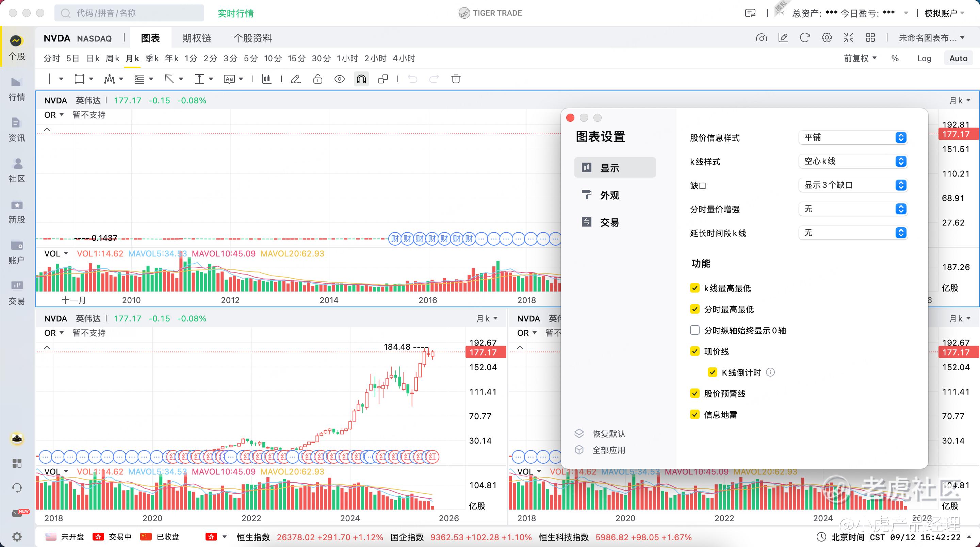Click the multi-chart grid layout icon
This screenshot has width=980, height=547.
870,38
